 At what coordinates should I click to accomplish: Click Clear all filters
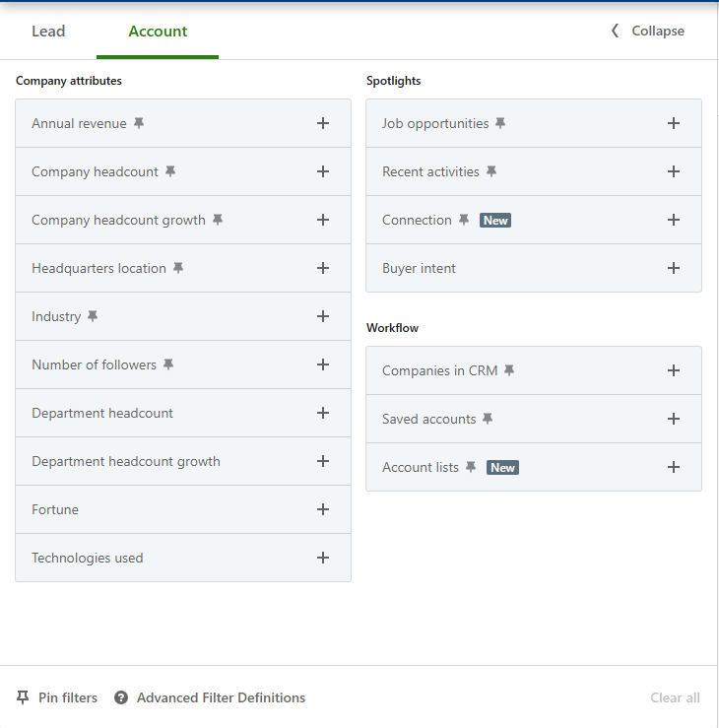pos(675,697)
